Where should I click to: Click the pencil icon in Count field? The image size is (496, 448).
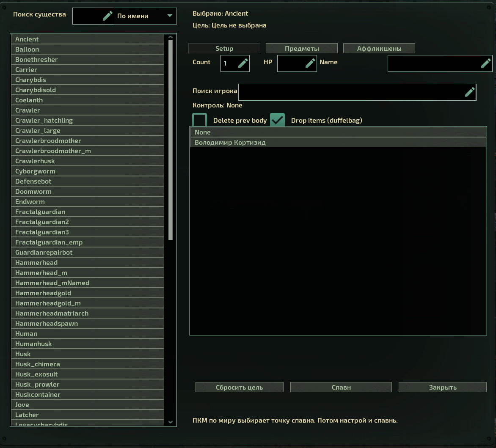tap(243, 63)
